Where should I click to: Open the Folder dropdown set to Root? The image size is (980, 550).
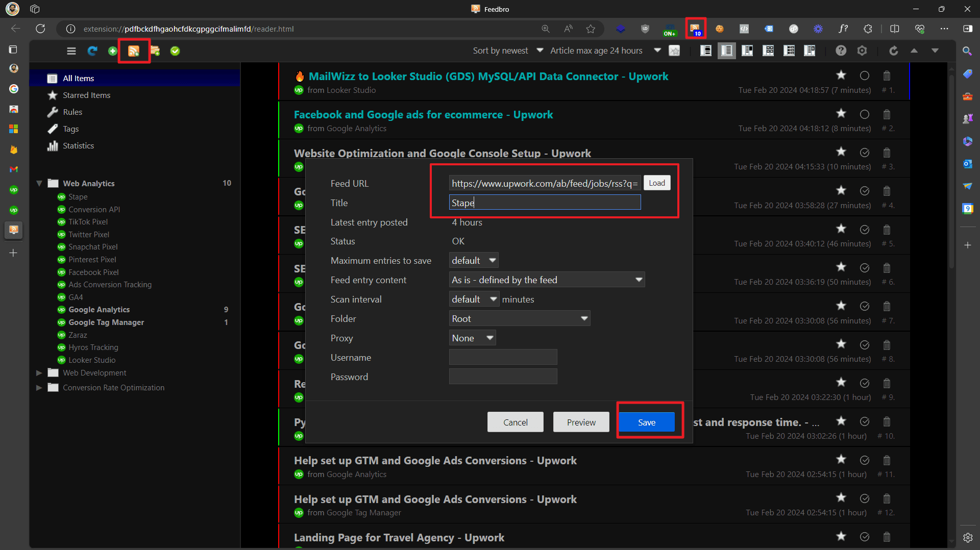[x=520, y=319]
